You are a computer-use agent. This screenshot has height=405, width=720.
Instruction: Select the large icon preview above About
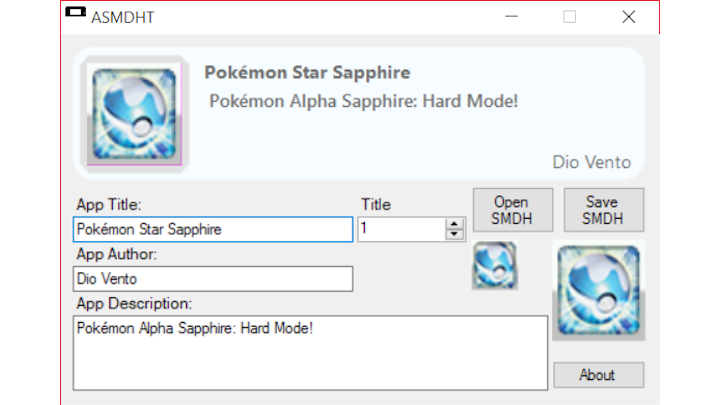[x=598, y=291]
